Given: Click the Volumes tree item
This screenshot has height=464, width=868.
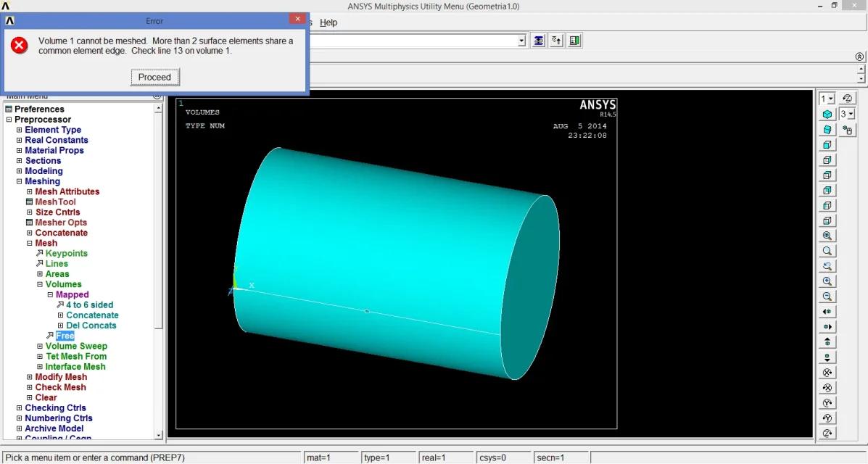Looking at the screenshot, I should (63, 284).
